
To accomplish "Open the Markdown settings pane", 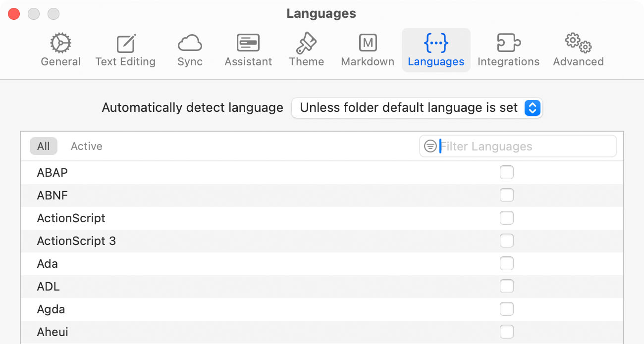I will [x=367, y=49].
